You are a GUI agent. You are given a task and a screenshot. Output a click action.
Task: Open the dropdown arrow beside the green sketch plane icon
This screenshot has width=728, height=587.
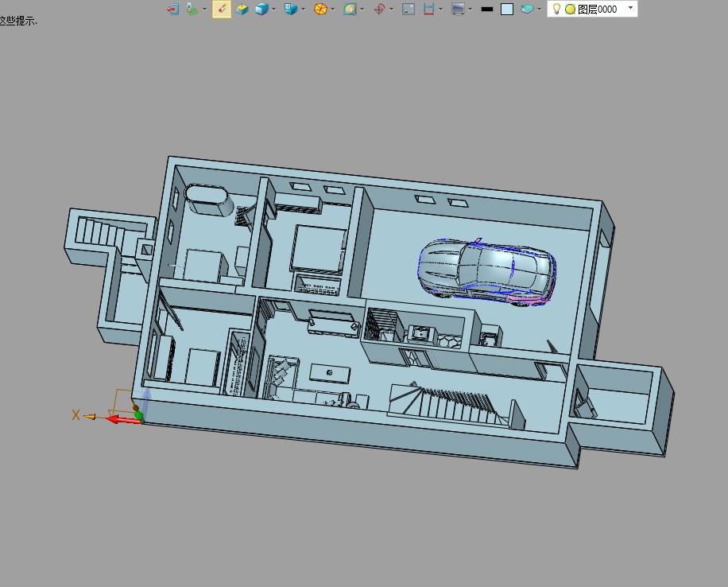point(204,9)
